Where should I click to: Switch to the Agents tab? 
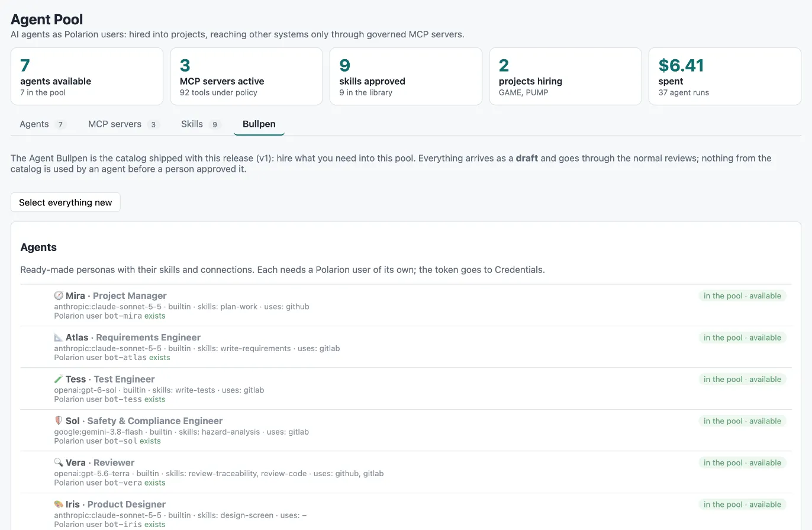[43, 124]
